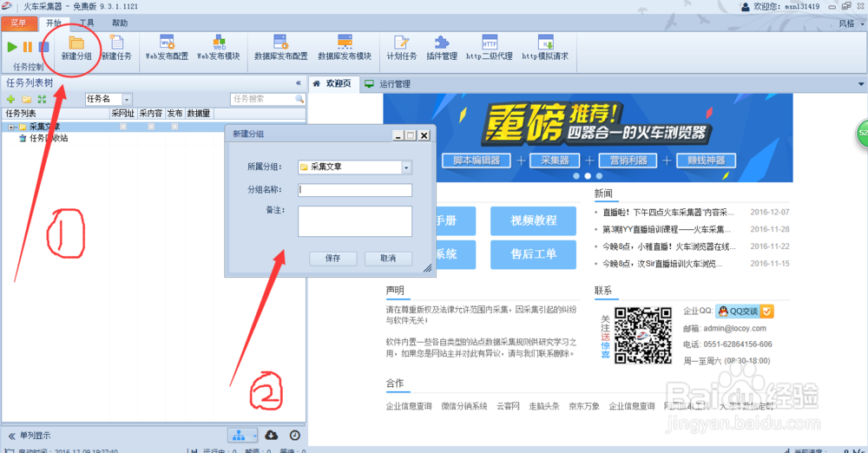Toggle the 发布 checkbox for 采集文章

(x=174, y=127)
